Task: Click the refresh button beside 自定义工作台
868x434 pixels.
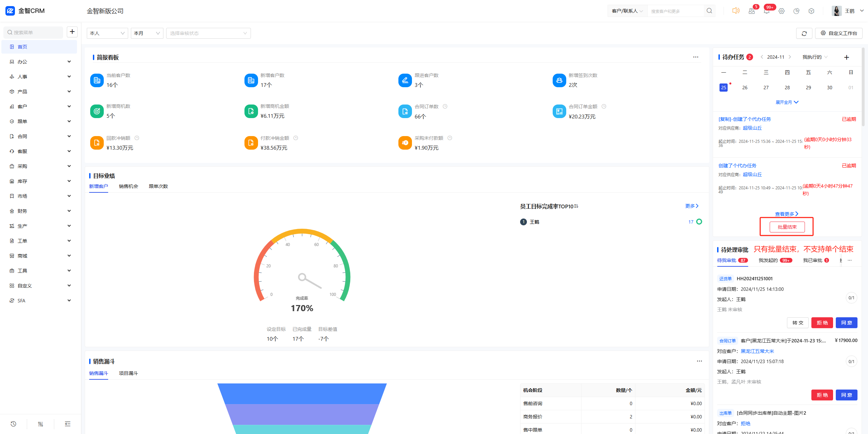Action: (804, 33)
